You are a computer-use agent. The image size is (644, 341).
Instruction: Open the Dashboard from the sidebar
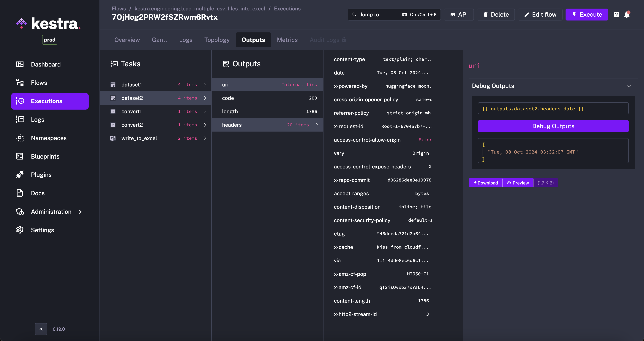46,64
